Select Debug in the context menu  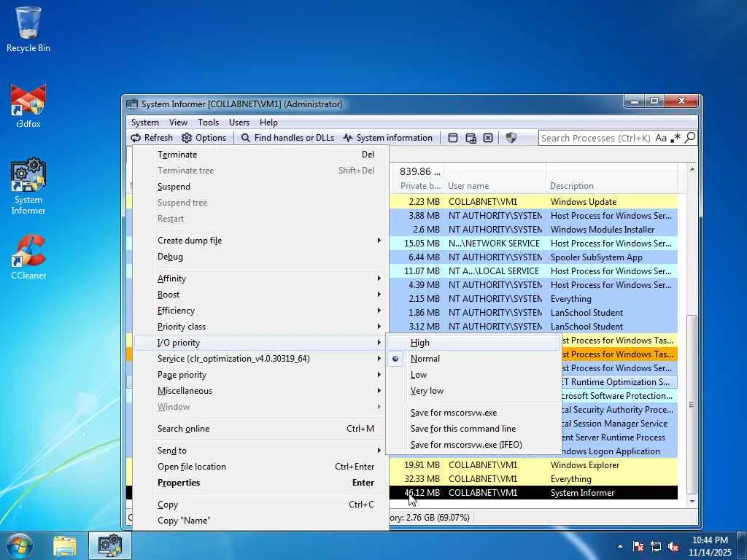[x=260, y=257]
